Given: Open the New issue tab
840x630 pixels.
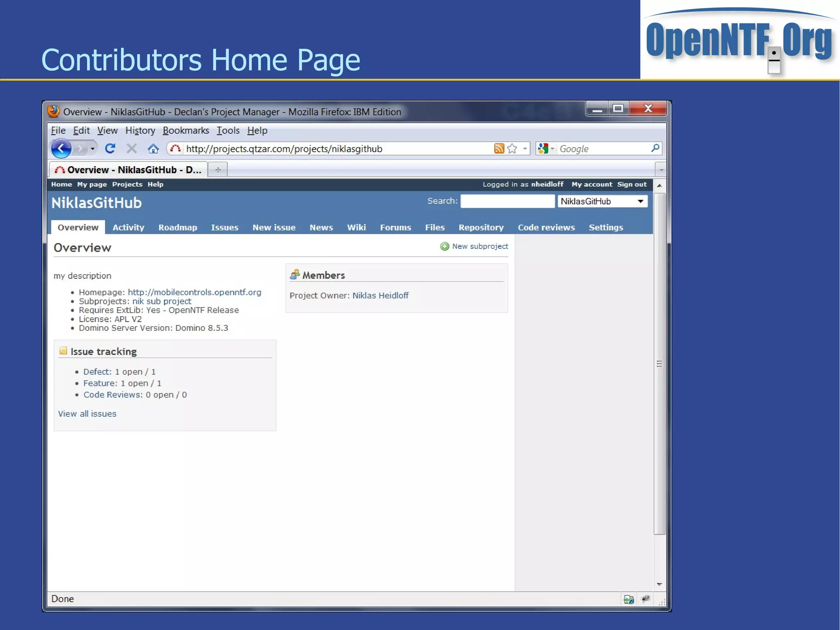Looking at the screenshot, I should pyautogui.click(x=274, y=227).
